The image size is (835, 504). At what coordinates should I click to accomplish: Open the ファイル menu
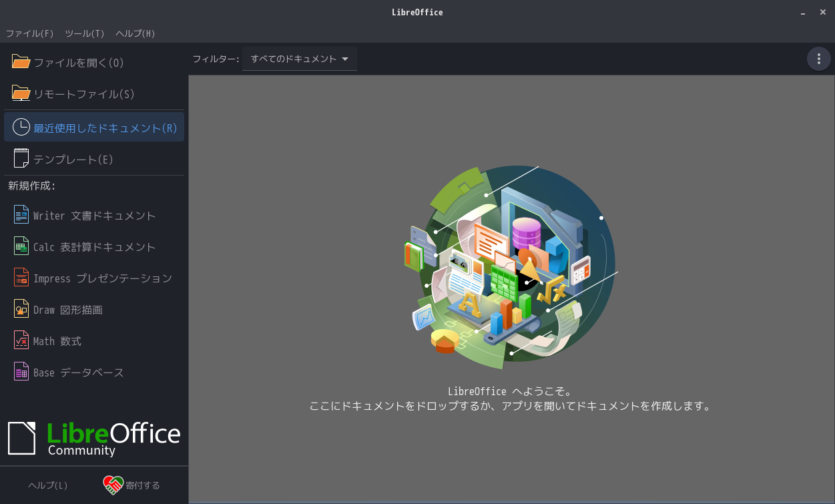[x=29, y=33]
